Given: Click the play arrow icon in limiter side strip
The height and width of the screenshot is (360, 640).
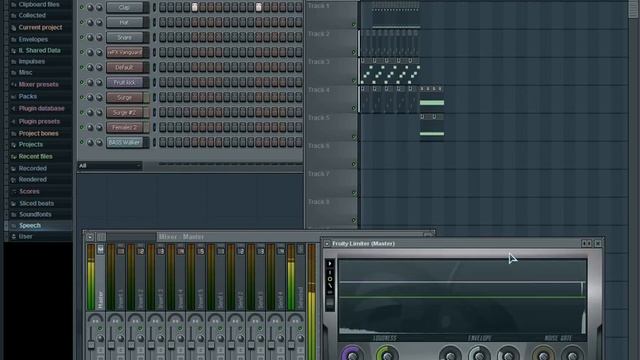Looking at the screenshot, I should click(330, 264).
